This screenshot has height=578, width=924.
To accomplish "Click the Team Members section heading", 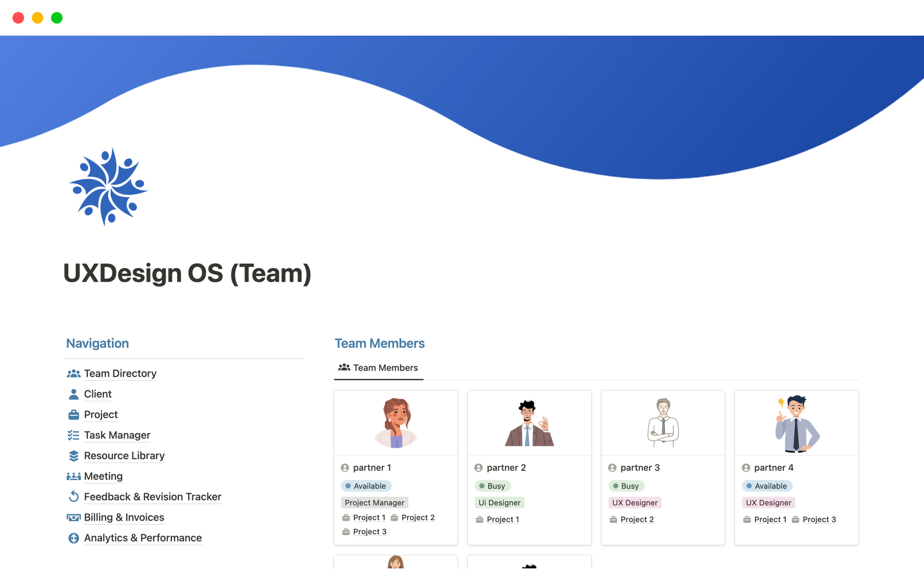I will pos(379,343).
